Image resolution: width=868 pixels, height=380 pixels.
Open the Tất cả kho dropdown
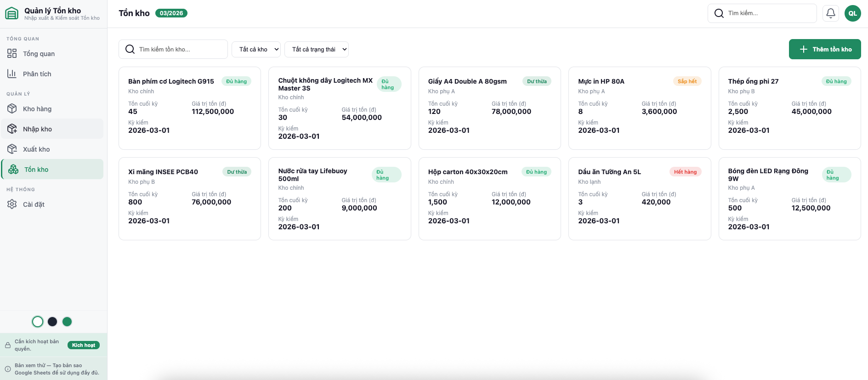coord(256,49)
